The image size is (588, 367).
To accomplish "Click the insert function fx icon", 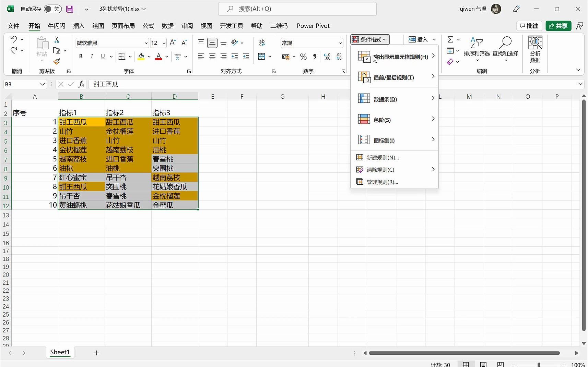I will pos(82,84).
